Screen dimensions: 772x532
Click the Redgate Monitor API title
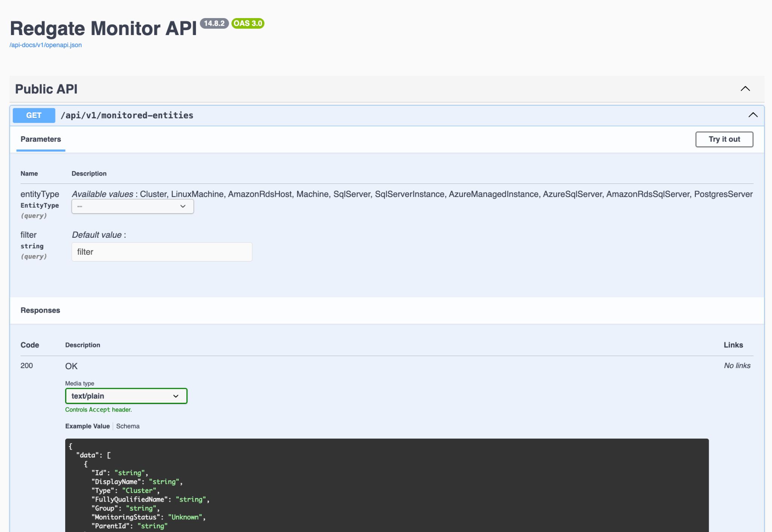click(104, 28)
